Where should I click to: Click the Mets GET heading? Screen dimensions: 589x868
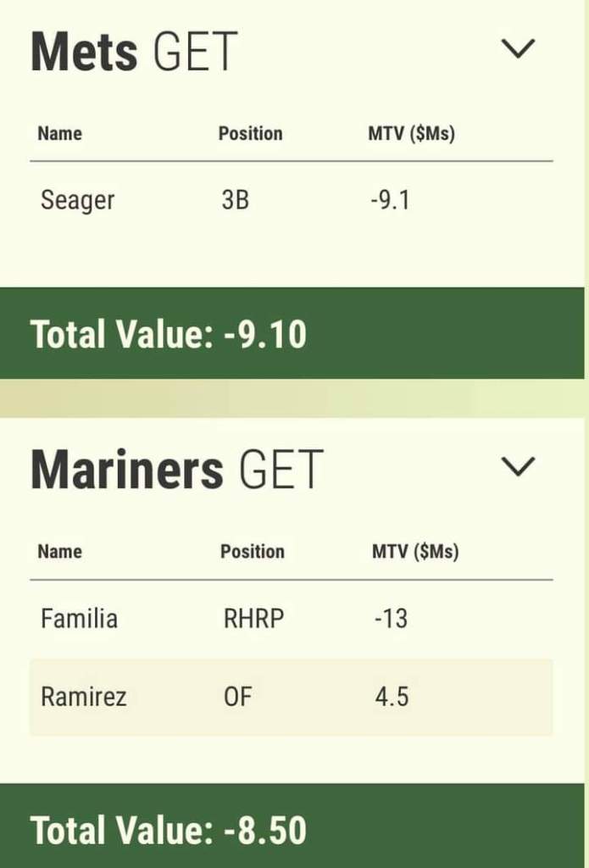point(134,52)
